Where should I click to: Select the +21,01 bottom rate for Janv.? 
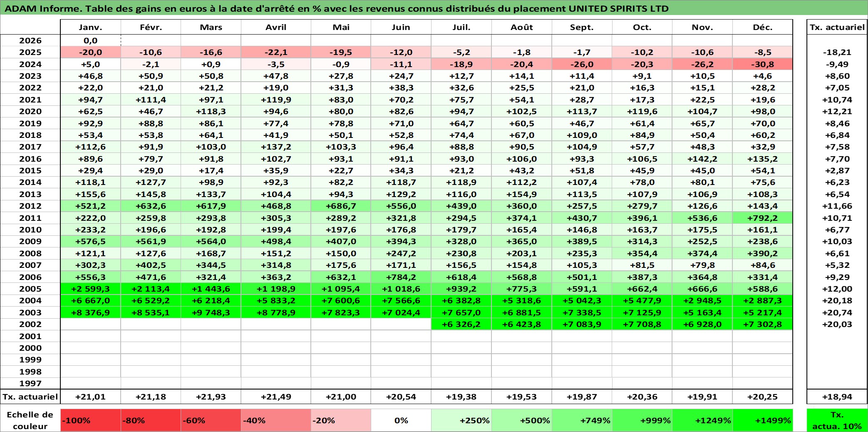coord(91,397)
